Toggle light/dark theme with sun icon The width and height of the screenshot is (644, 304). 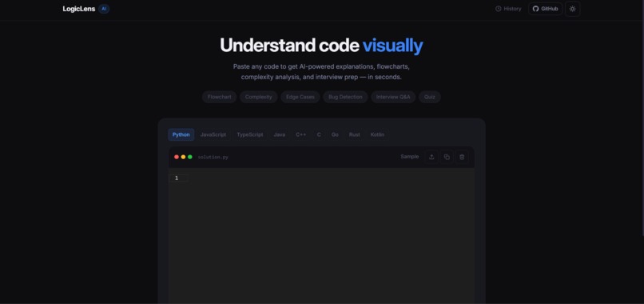click(572, 9)
